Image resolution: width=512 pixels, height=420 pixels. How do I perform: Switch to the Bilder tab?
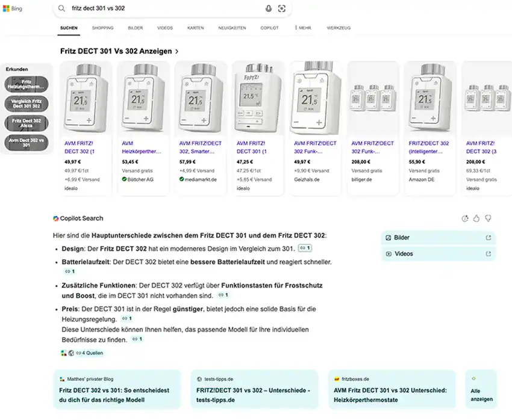tap(135, 28)
